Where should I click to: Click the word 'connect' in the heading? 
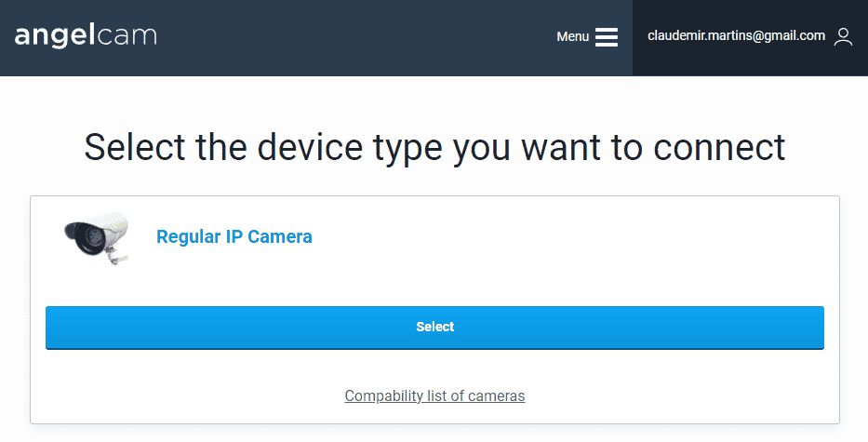[716, 147]
